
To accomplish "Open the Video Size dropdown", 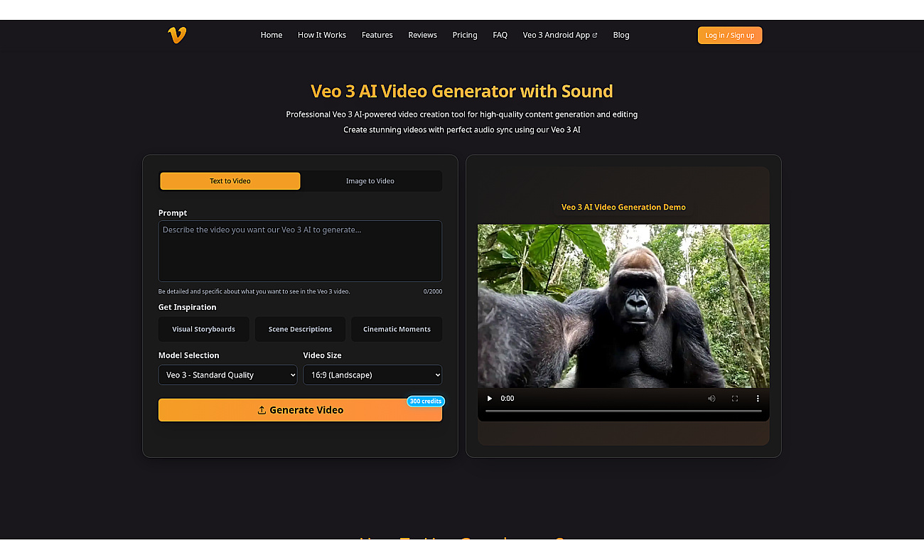I will coord(372,375).
